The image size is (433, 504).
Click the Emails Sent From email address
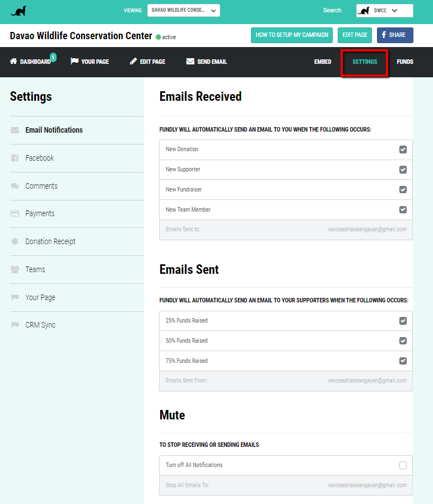tap(367, 381)
